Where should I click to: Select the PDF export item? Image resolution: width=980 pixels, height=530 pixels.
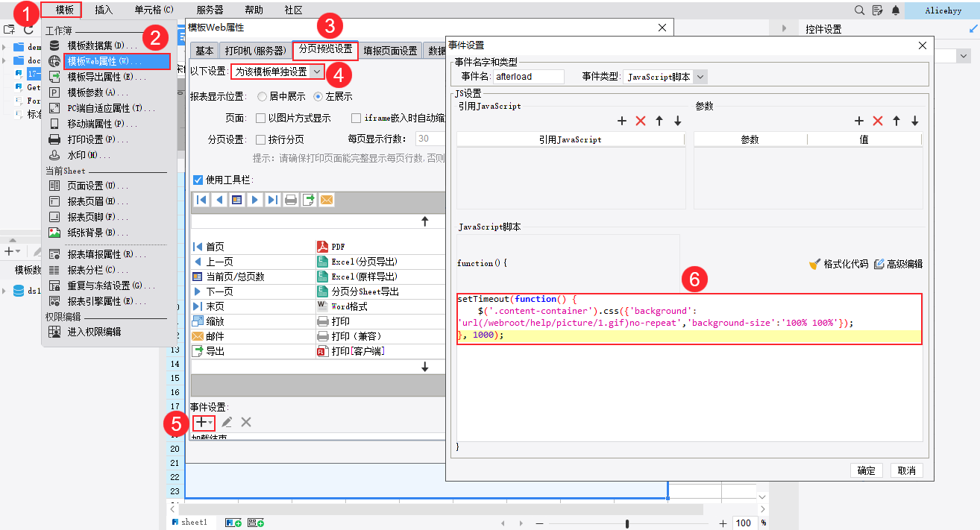coord(337,247)
